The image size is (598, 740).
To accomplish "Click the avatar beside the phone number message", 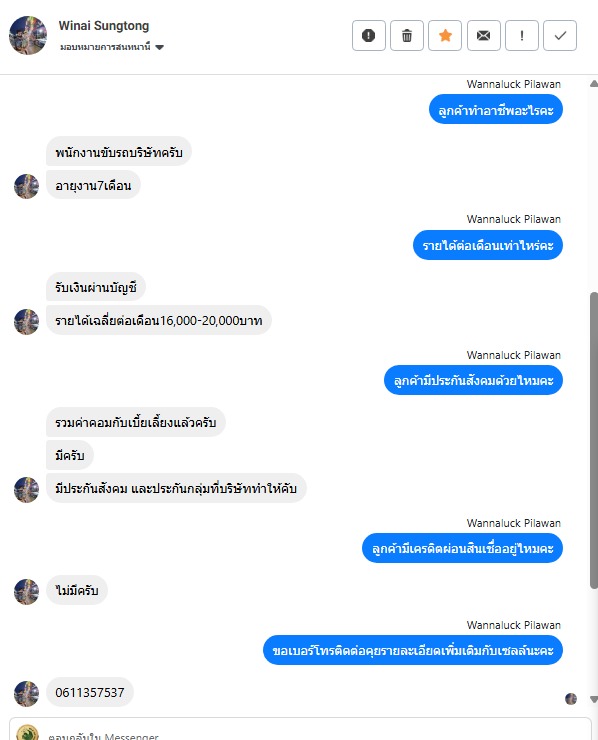I will coord(26,693).
